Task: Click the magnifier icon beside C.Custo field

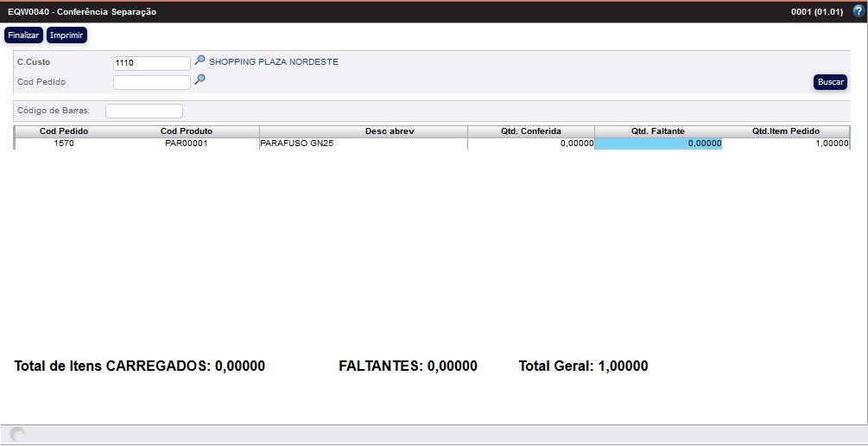Action: click(200, 61)
